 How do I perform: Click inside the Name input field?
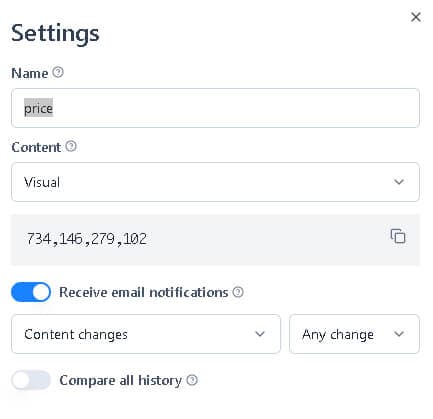tap(215, 108)
